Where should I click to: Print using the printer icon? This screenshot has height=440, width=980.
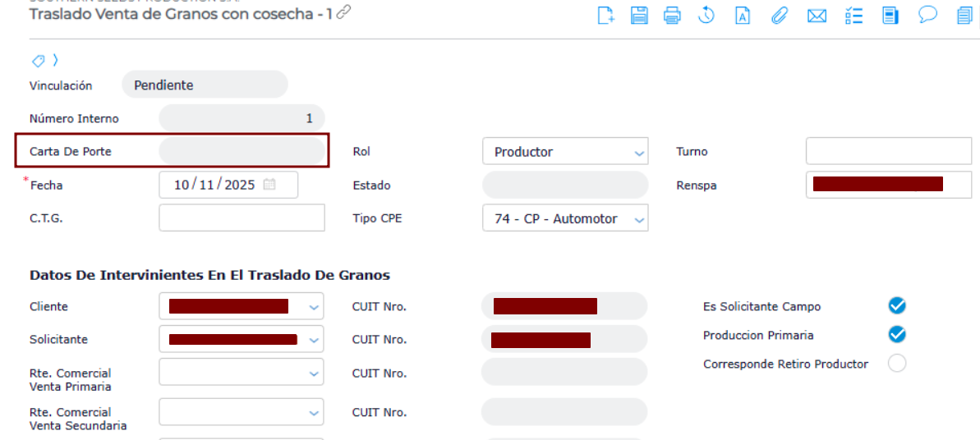672,15
